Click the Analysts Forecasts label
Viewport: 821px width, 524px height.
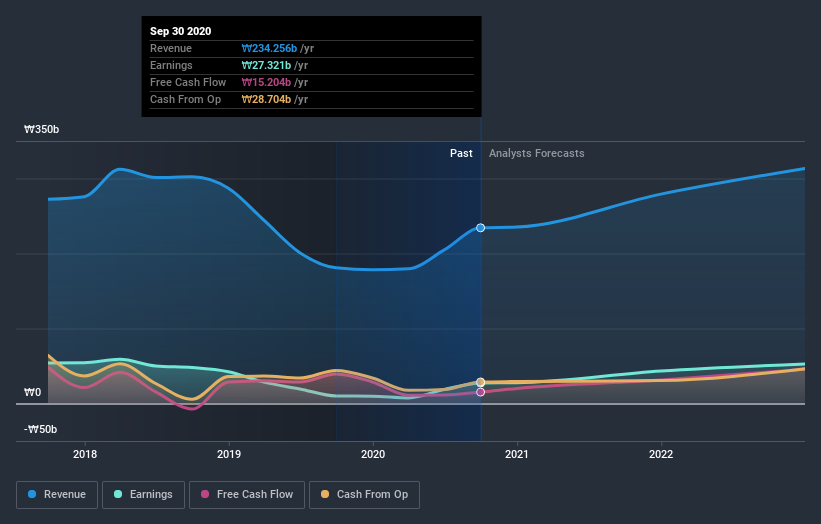tap(537, 153)
